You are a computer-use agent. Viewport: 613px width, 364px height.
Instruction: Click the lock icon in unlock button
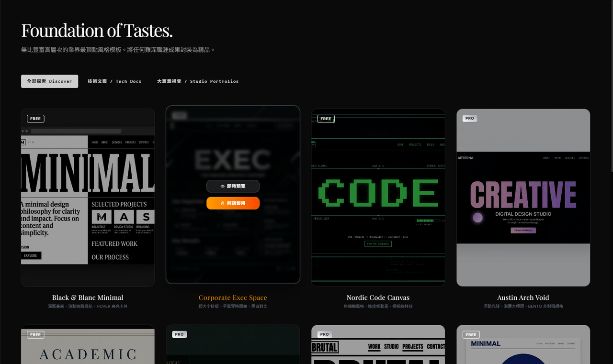[x=223, y=203]
